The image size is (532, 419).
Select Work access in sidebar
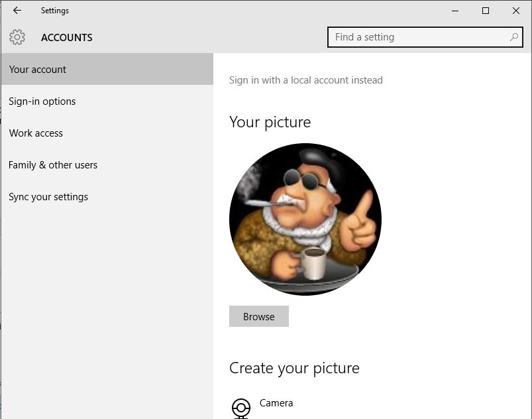(x=107, y=133)
